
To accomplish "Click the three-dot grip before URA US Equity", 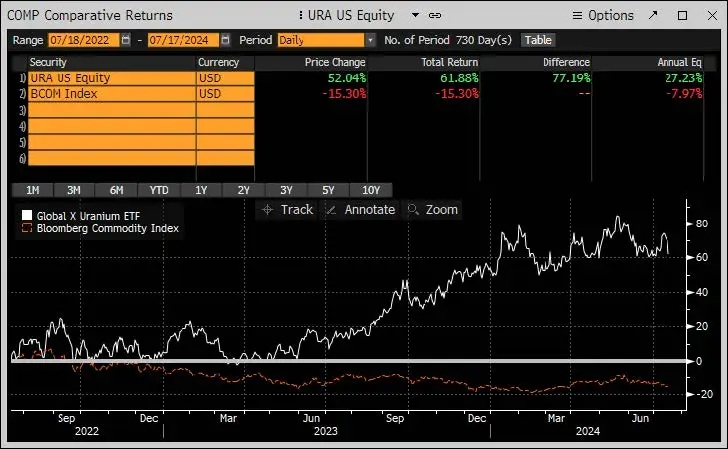I will point(302,16).
